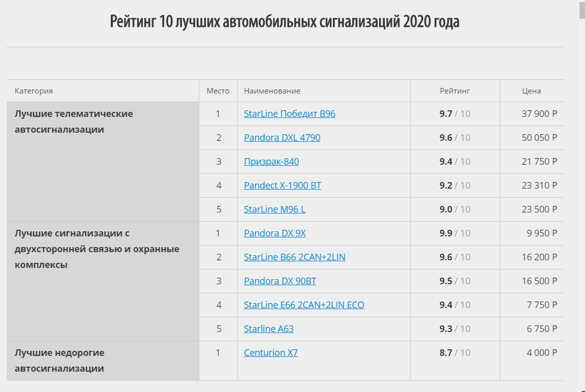Click the Лучшие телематические автосигнализации category cell

tap(103, 162)
